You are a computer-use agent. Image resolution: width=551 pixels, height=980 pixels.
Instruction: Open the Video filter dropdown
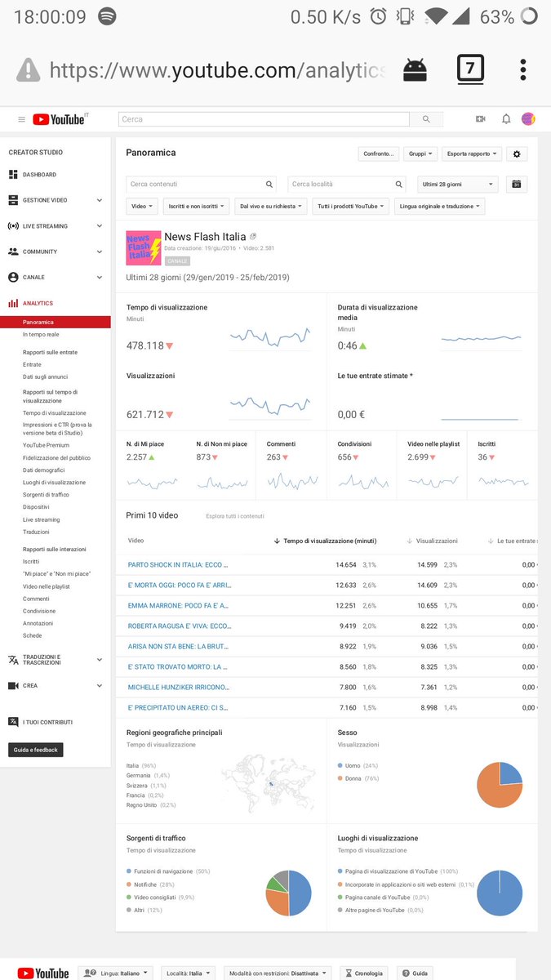pos(143,207)
